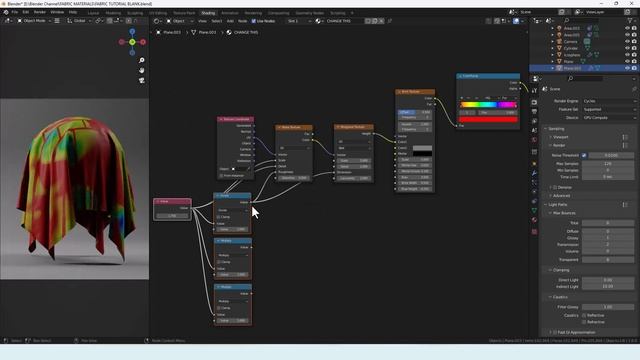
Task: Open the Slot 1 material slot dropdown
Action: (299, 21)
